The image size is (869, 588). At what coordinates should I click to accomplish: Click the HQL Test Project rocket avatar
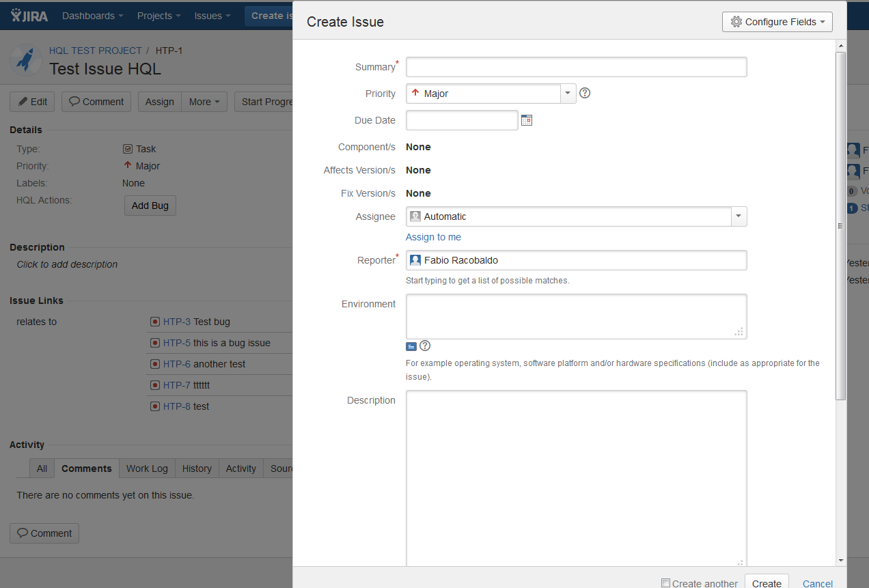tap(26, 60)
